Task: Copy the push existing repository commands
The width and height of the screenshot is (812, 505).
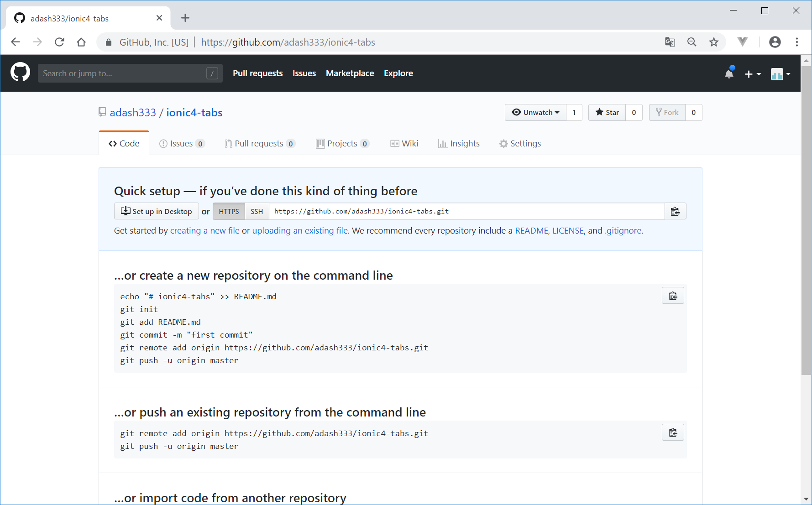Action: point(673,433)
